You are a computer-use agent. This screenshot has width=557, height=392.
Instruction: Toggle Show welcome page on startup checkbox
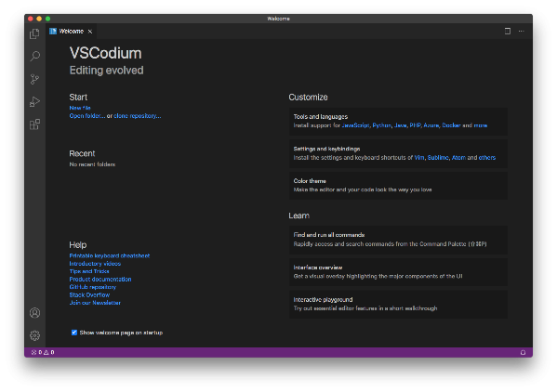(74, 333)
